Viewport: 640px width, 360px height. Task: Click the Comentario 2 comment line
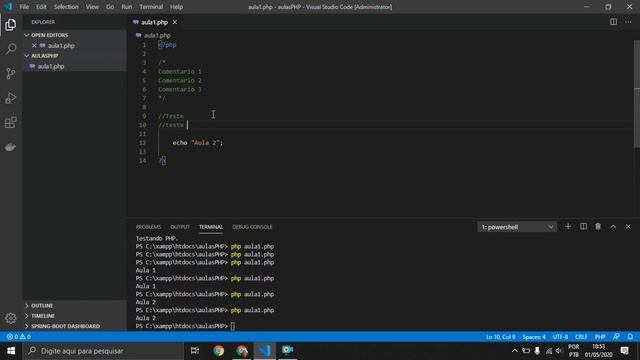pyautogui.click(x=180, y=80)
